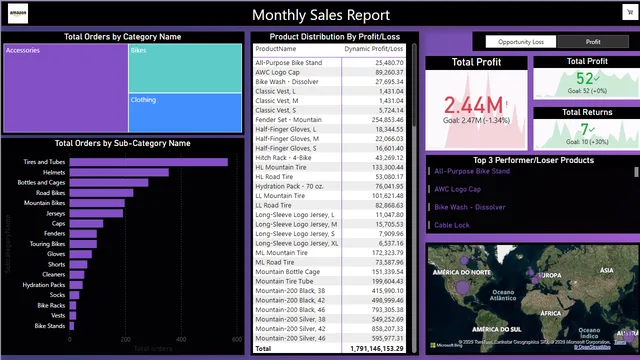This screenshot has width=640, height=360.
Task: Click the Tires and Tubes bar
Action: tap(149, 162)
